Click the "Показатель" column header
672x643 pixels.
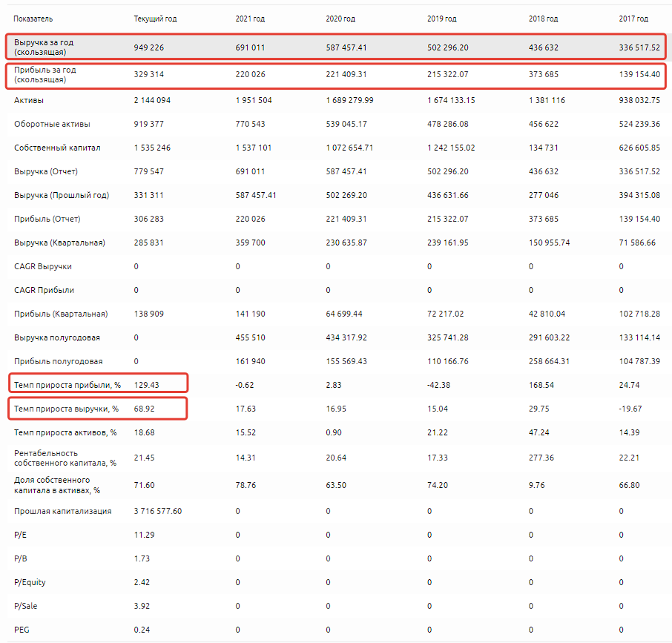33,19
